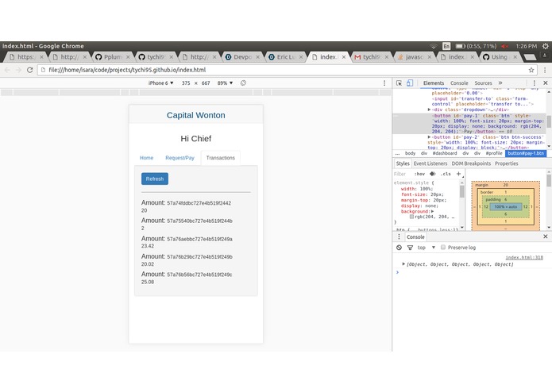
Task: Open the battery indicator menu
Action: (476, 46)
